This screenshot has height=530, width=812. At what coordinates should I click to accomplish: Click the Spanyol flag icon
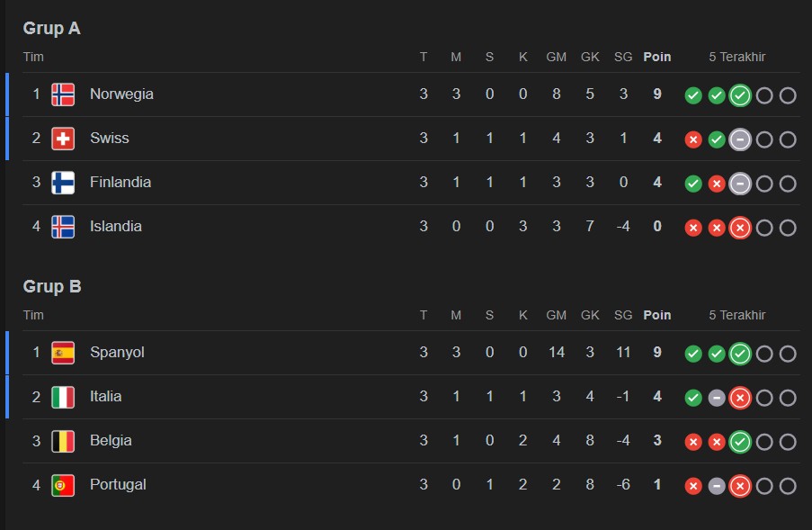pyautogui.click(x=63, y=353)
